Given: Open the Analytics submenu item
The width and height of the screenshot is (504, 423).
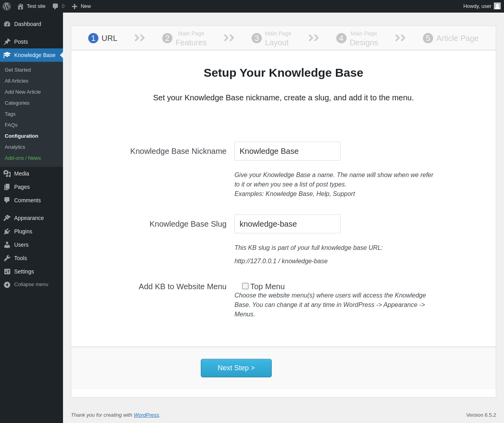Looking at the screenshot, I should click(15, 147).
